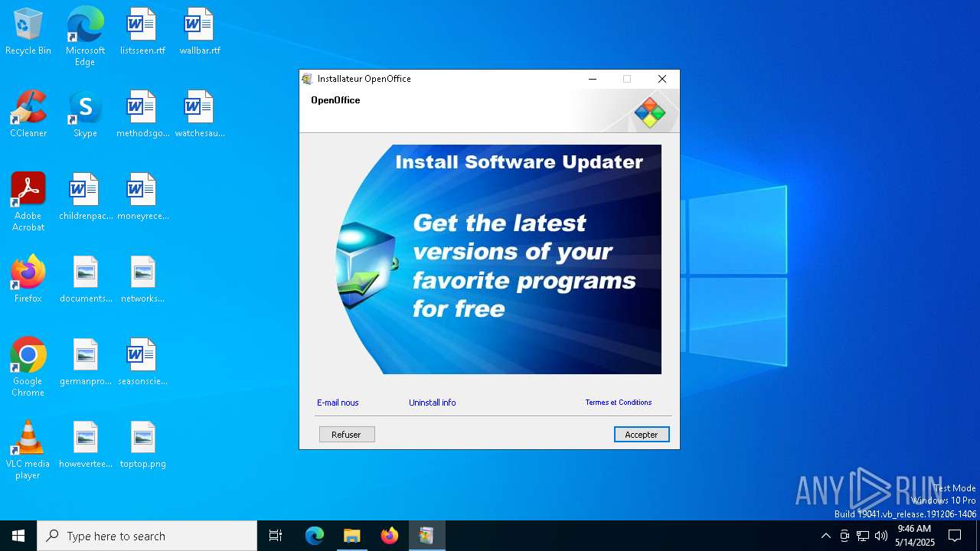This screenshot has height=551, width=980.
Task: Select the Skype desktop shortcut
Action: coord(85,114)
